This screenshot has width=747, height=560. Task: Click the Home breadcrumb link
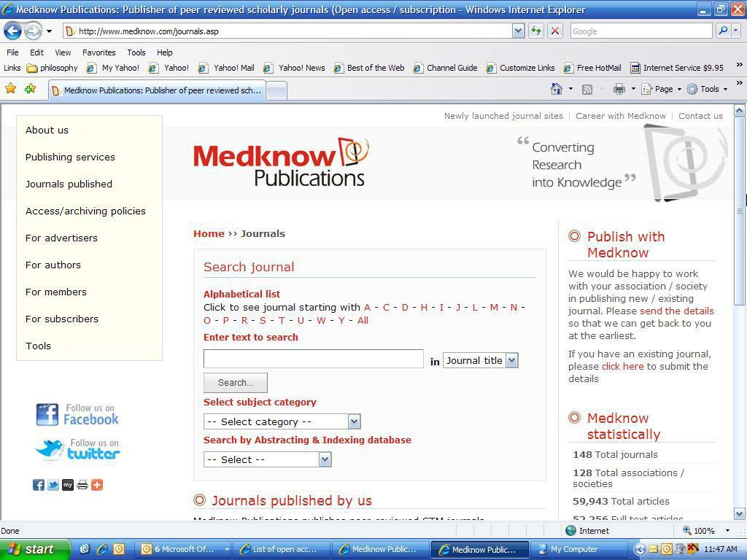209,233
